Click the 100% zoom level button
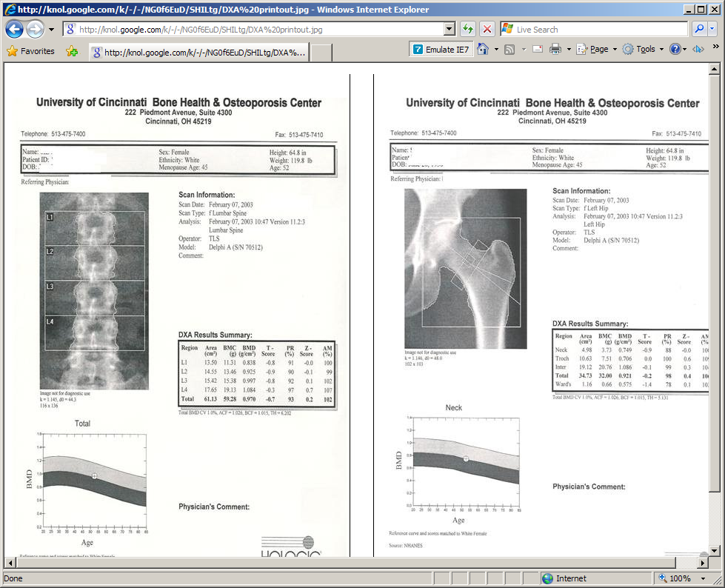Image resolution: width=725 pixels, height=588 pixels. pyautogui.click(x=675, y=578)
